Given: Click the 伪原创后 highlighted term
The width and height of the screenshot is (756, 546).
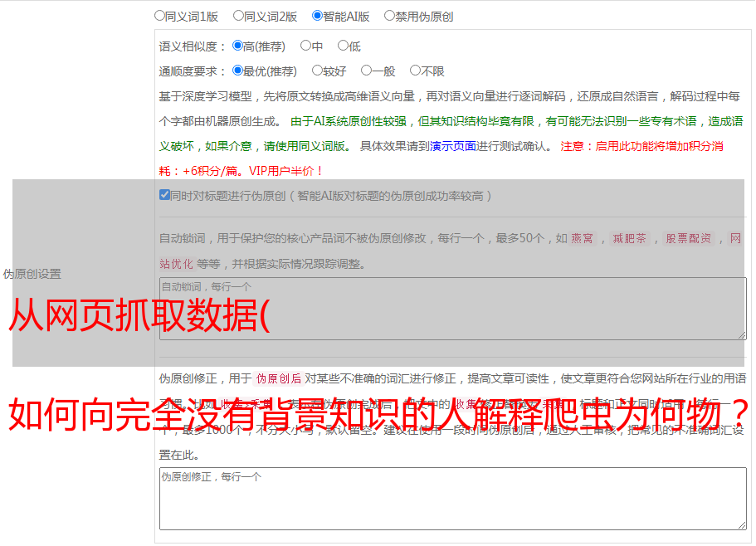Looking at the screenshot, I should [x=279, y=378].
